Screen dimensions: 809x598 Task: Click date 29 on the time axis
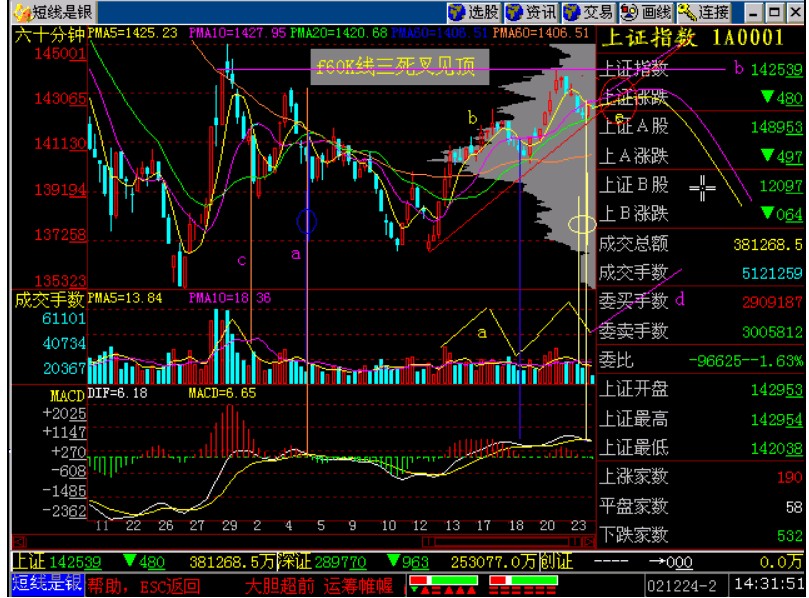click(230, 526)
